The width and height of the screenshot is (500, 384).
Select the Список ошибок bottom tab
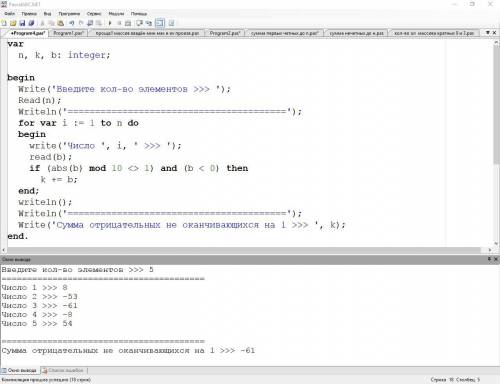coord(63,370)
